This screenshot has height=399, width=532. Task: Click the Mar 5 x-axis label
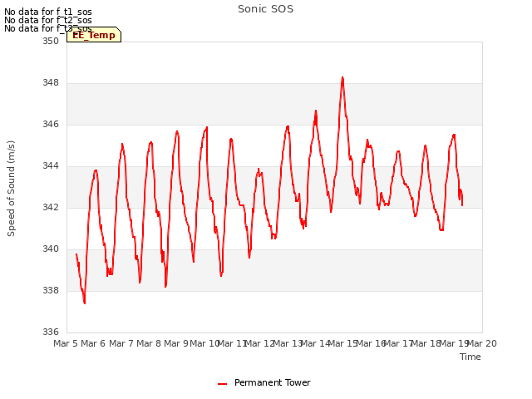pyautogui.click(x=66, y=343)
